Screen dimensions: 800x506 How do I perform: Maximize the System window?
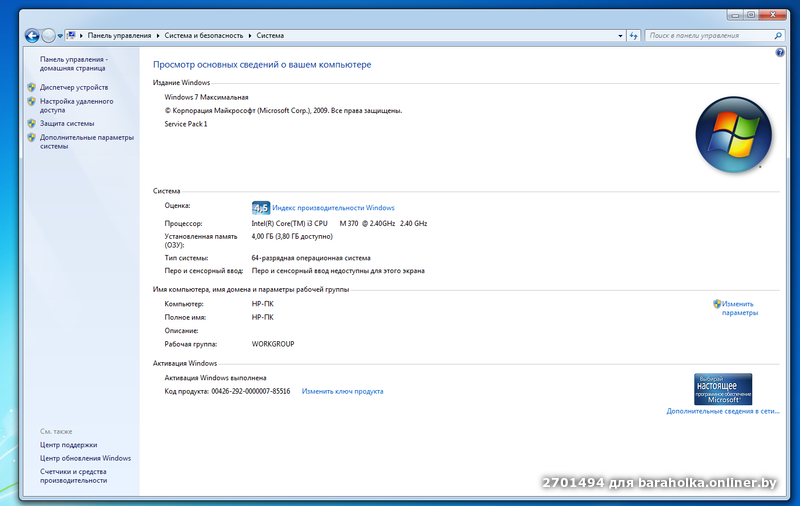pyautogui.click(x=751, y=15)
